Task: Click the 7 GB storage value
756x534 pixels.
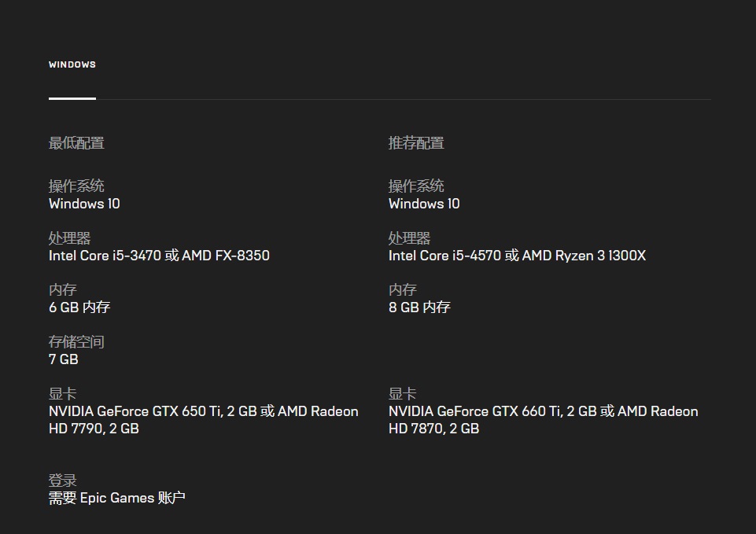Action: click(x=64, y=359)
